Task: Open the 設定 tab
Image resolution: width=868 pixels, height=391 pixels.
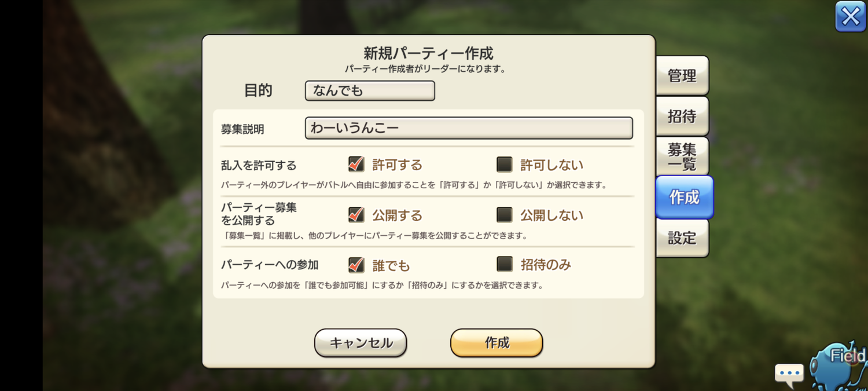Action: [682, 238]
